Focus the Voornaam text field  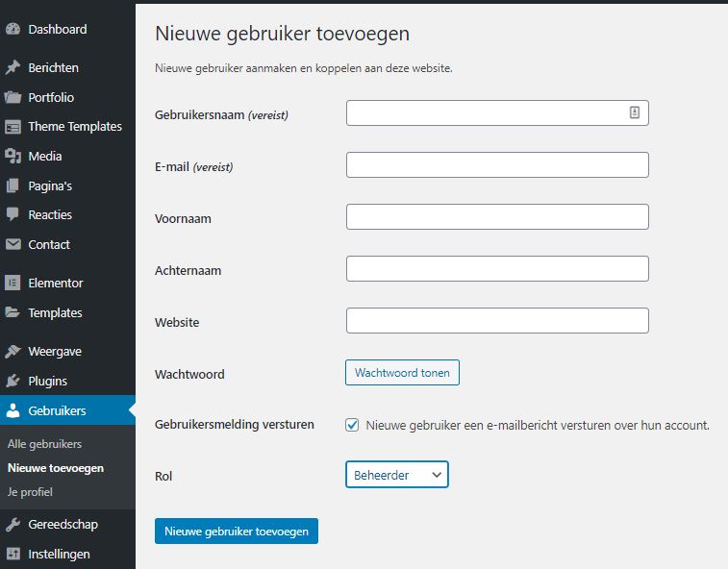tap(497, 217)
